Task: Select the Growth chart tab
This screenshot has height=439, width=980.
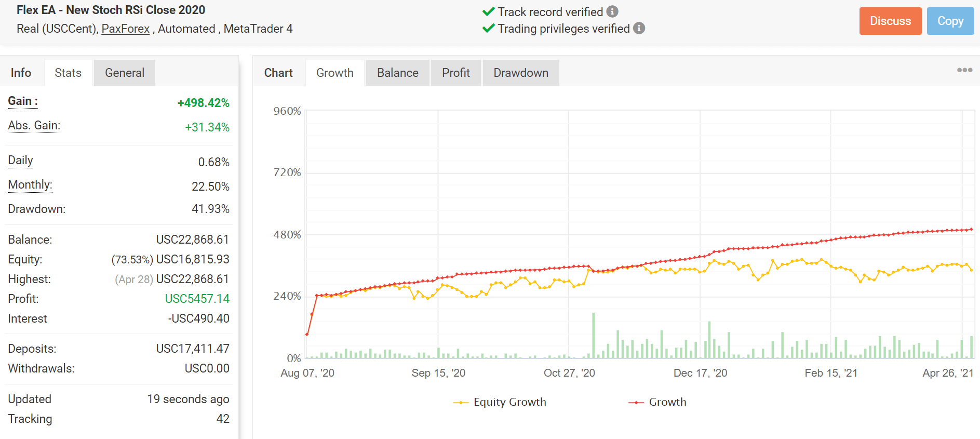Action: [x=335, y=73]
